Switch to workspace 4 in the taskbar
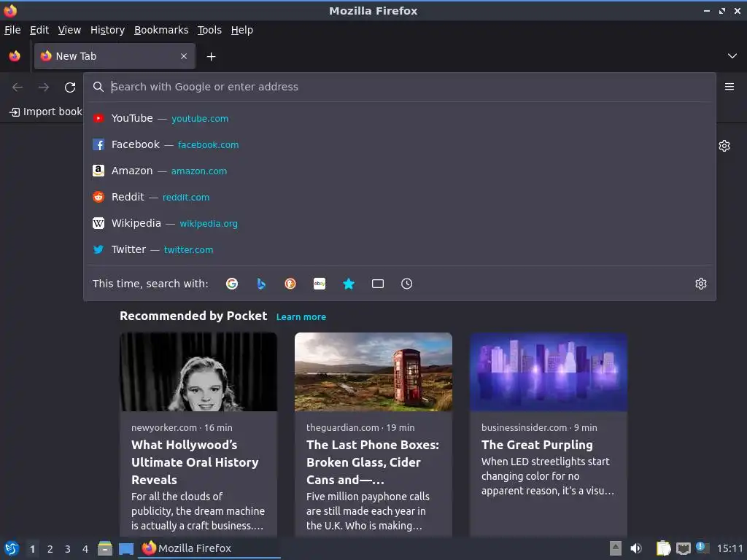747x560 pixels. pyautogui.click(x=85, y=549)
